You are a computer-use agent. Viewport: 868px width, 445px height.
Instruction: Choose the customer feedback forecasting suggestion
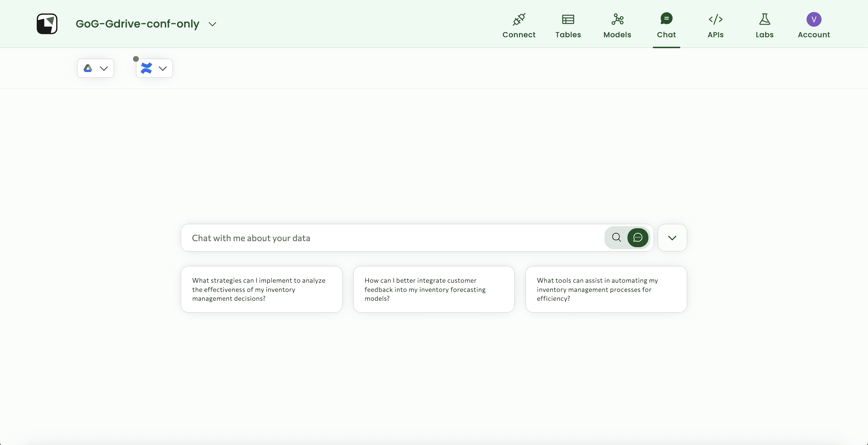[434, 289]
